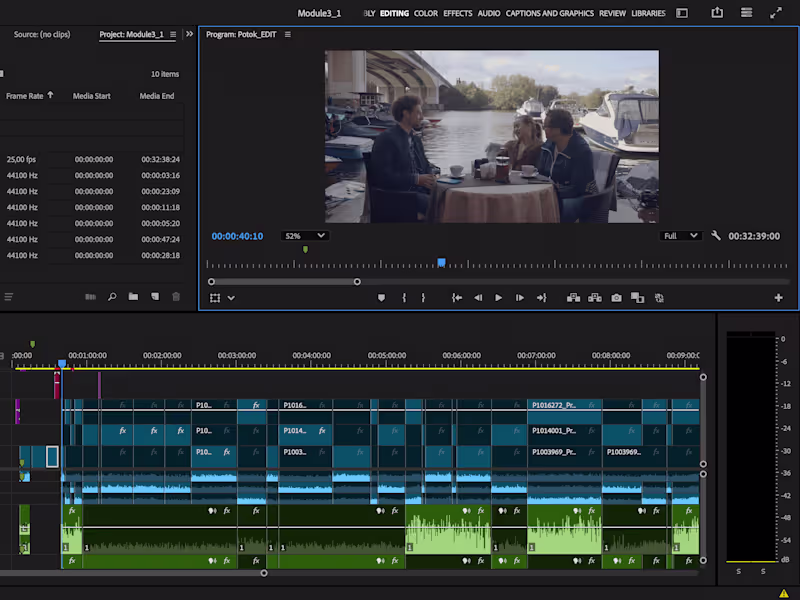
Task: Click the Export Frame camera icon
Action: (x=616, y=298)
